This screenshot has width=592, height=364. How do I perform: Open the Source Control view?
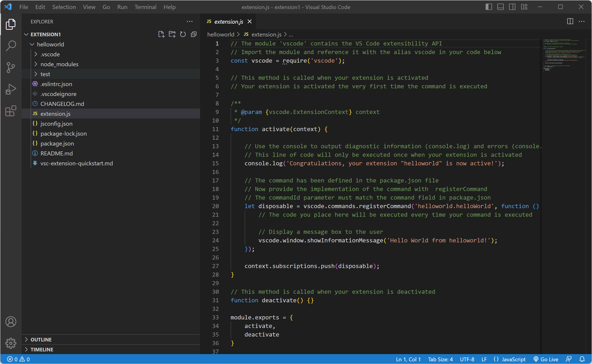(x=11, y=68)
